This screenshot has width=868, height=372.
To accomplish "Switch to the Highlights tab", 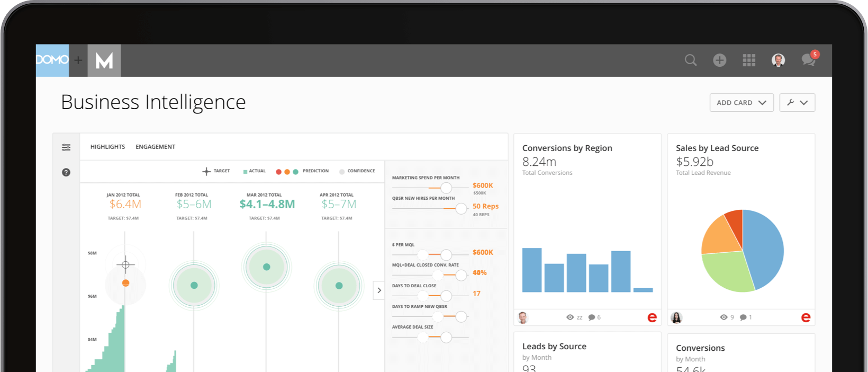I will pos(107,147).
